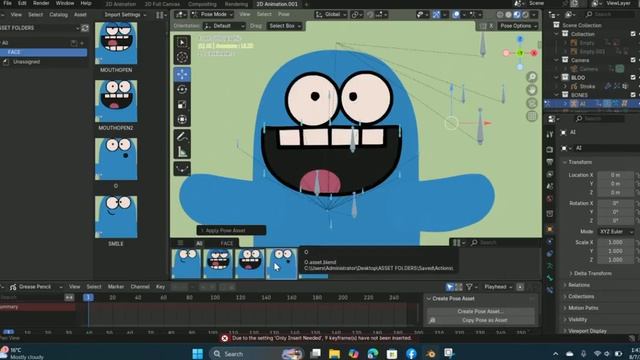Toggle the Collection exclude checkbox in Outliner
The height and width of the screenshot is (360, 640).
coord(633,34)
